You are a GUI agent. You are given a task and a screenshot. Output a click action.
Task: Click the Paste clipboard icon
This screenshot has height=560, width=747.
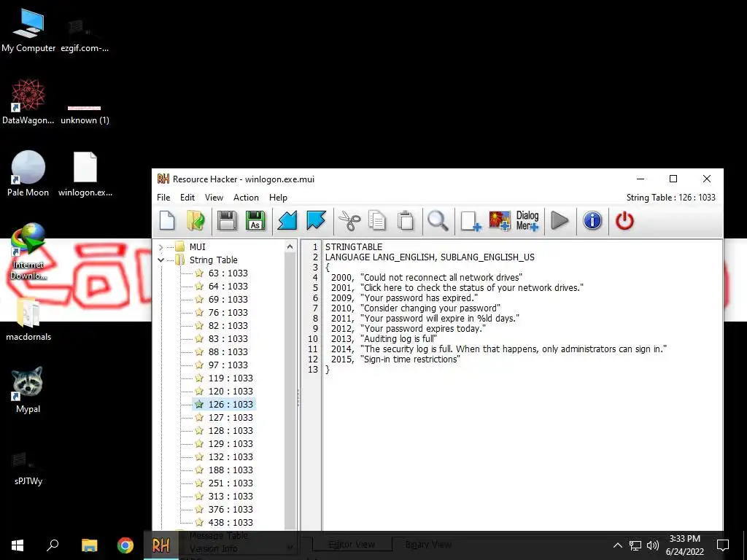[x=406, y=221]
